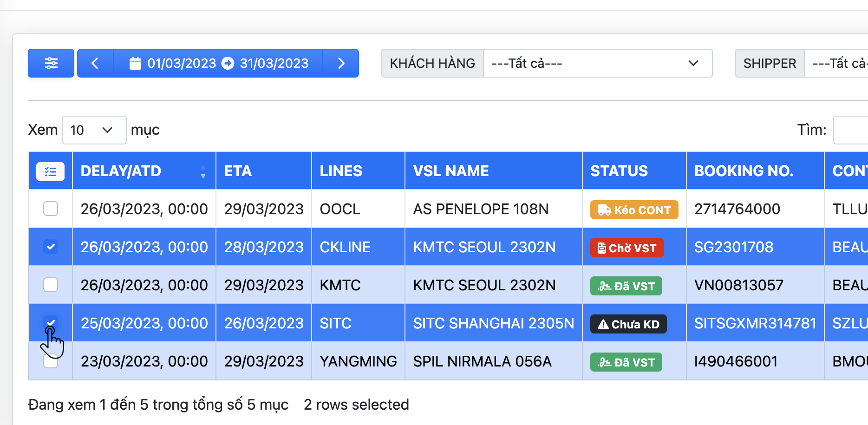The width and height of the screenshot is (868, 425).
Task: Open the SHIPPER dropdown
Action: pyautogui.click(x=836, y=63)
